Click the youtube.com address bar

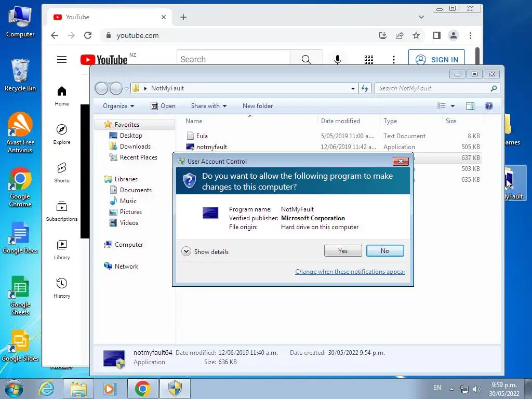(237, 35)
